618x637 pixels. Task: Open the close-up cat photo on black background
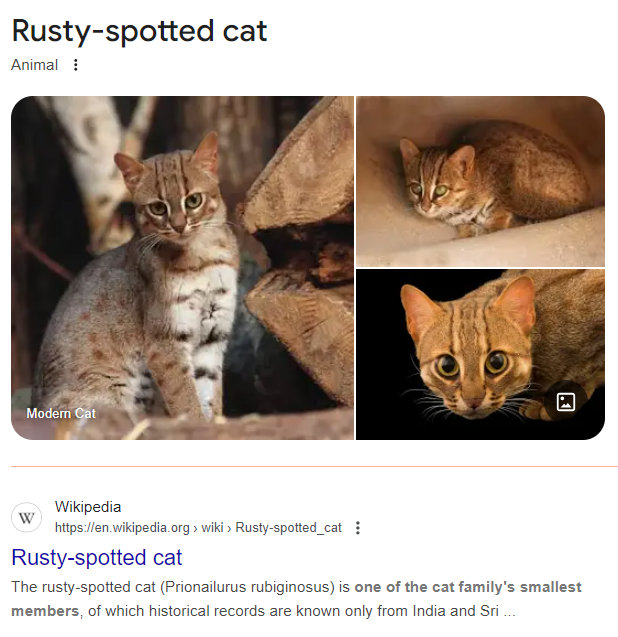point(480,354)
